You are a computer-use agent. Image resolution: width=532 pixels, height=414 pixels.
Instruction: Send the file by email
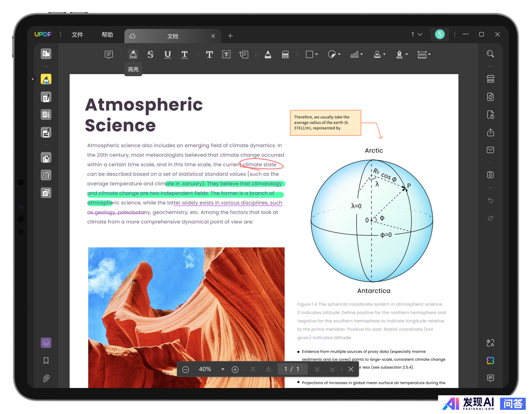(490, 150)
